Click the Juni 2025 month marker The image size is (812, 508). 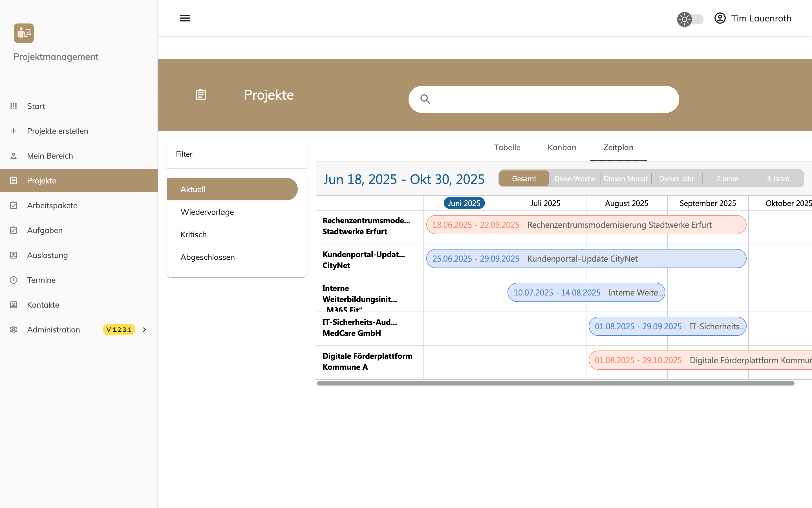pos(464,203)
